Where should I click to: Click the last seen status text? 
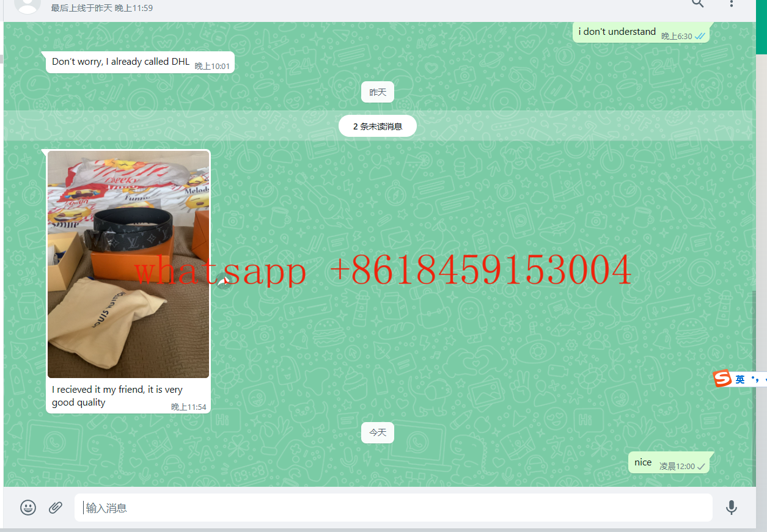tap(102, 8)
